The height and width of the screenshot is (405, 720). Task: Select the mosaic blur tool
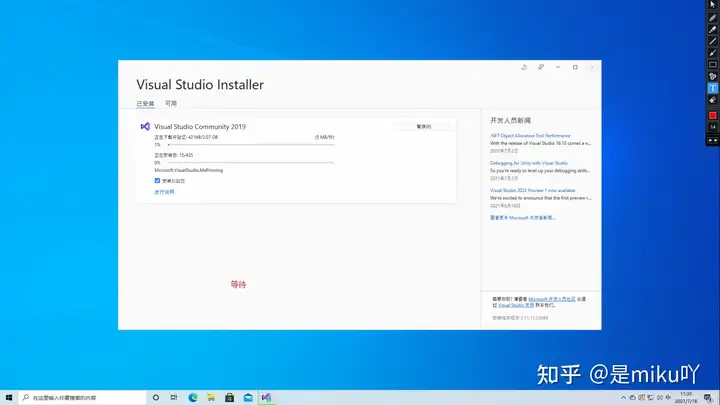(712, 76)
